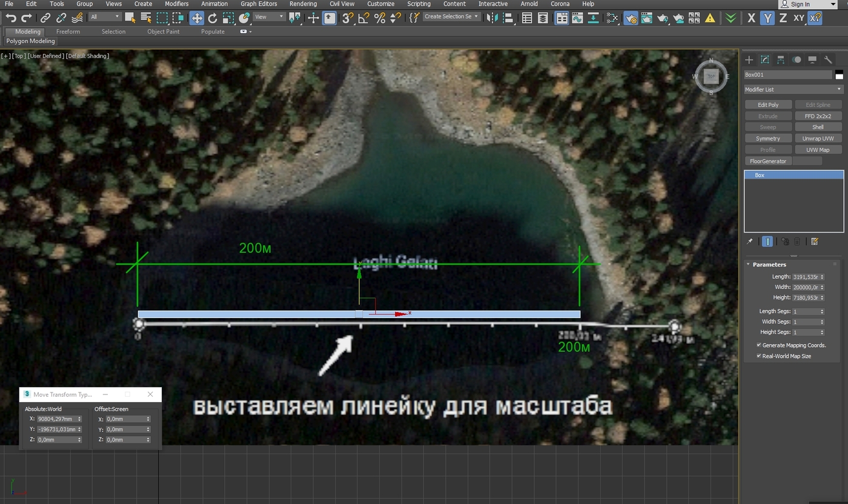
Task: Open the Create Selection Set dropdown
Action: (x=451, y=16)
